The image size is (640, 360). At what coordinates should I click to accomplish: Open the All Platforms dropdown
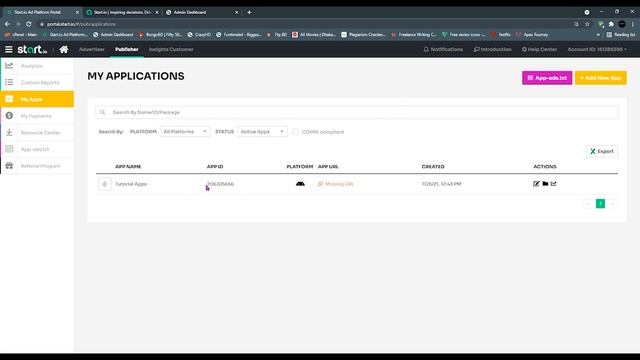point(185,131)
